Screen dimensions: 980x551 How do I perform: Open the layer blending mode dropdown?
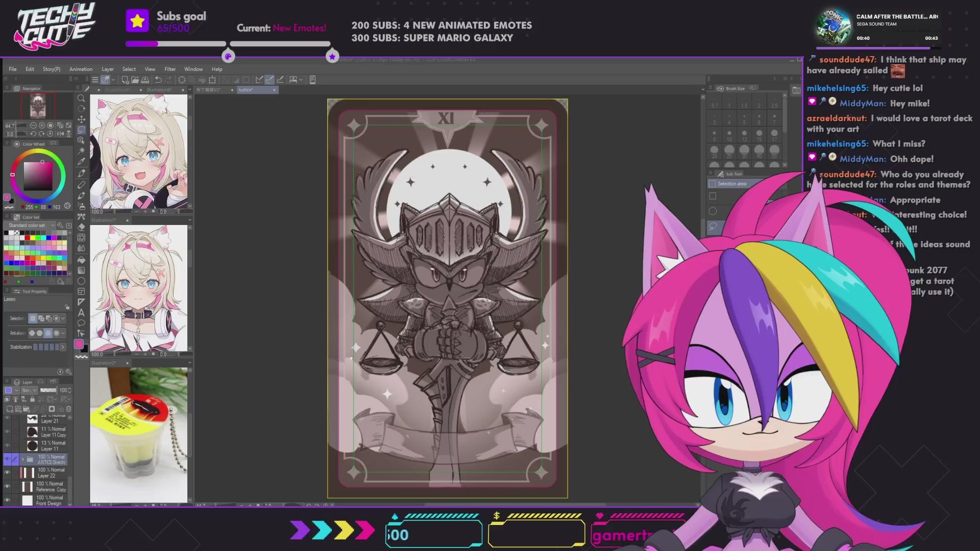30,390
